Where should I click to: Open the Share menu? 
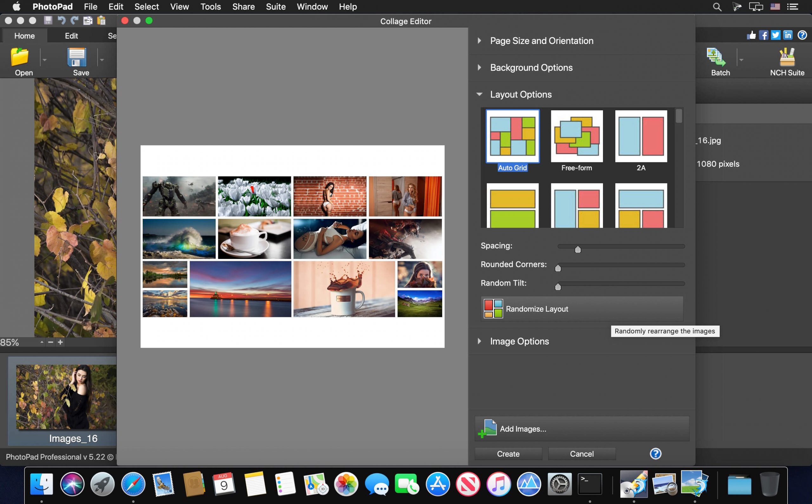click(243, 6)
